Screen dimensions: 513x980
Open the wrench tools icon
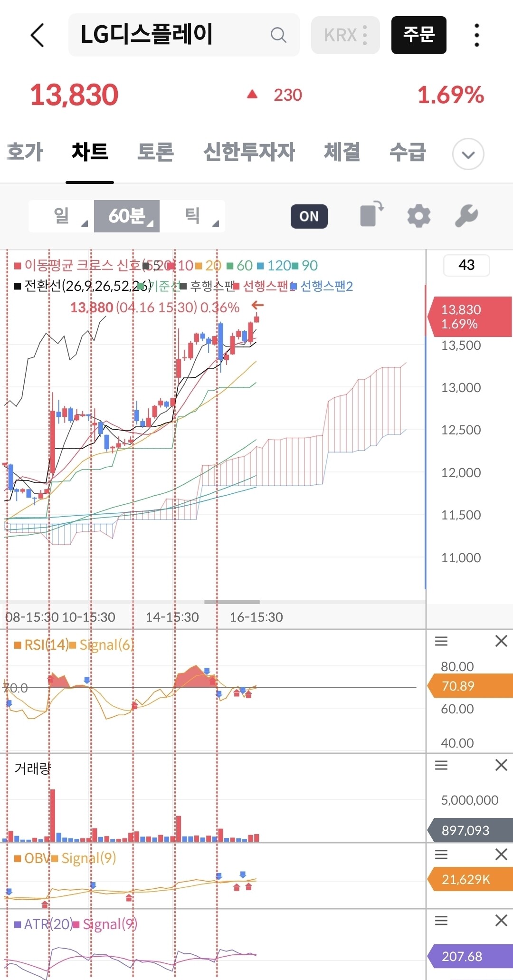[x=466, y=216]
